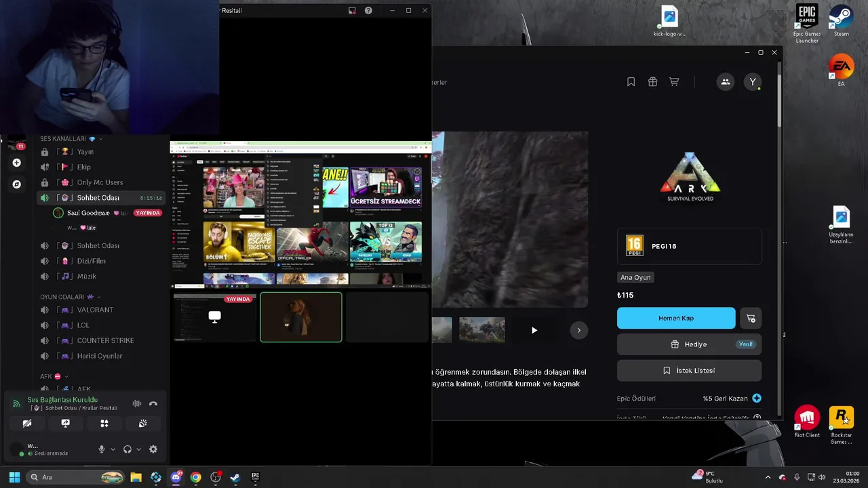Open Steam desktop shortcut
868x488 pixels.
pos(842,21)
